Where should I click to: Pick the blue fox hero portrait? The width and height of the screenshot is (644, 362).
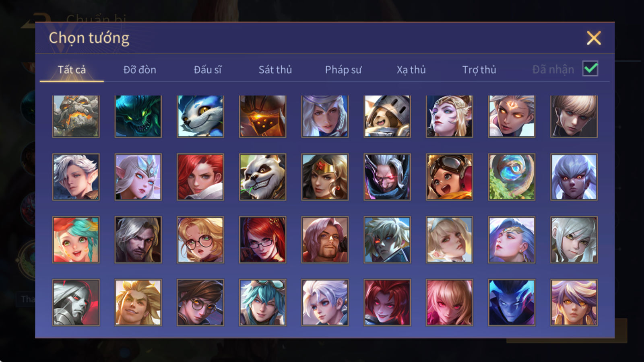point(200,116)
